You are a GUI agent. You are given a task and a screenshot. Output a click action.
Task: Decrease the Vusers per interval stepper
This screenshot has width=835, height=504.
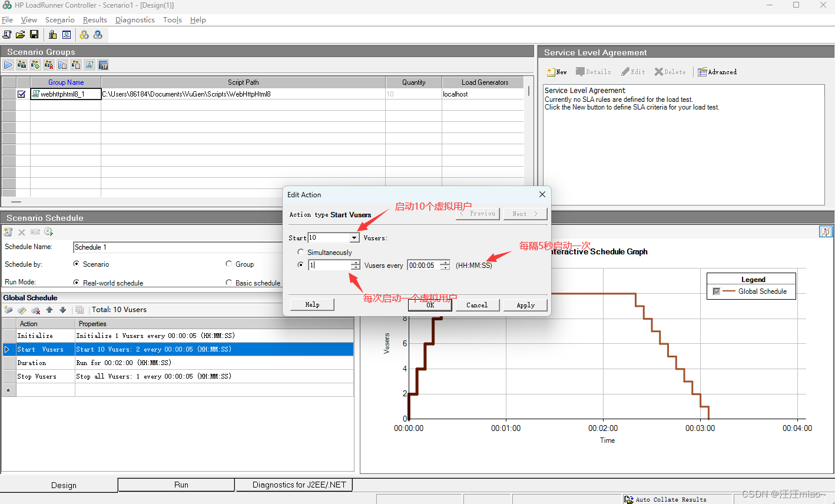[355, 268]
